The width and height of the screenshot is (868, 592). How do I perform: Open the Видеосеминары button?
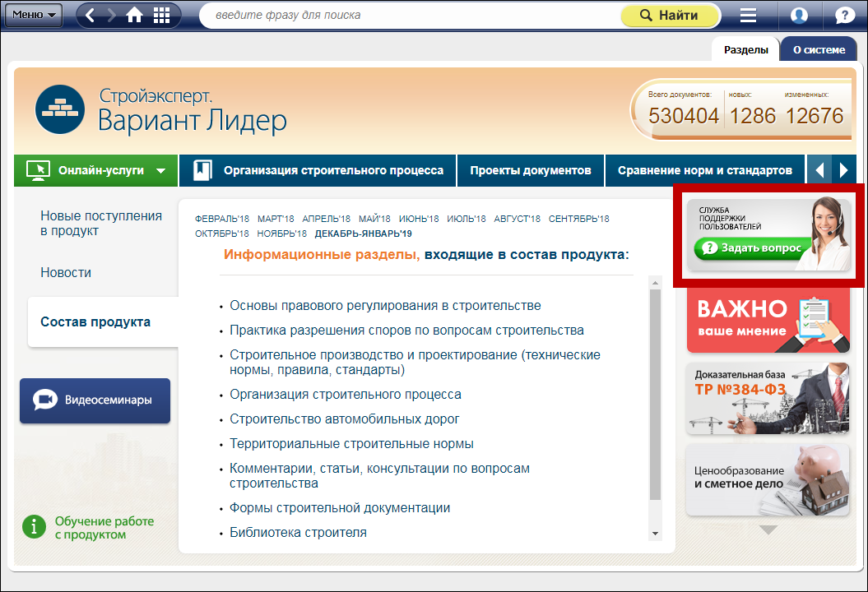click(x=95, y=400)
